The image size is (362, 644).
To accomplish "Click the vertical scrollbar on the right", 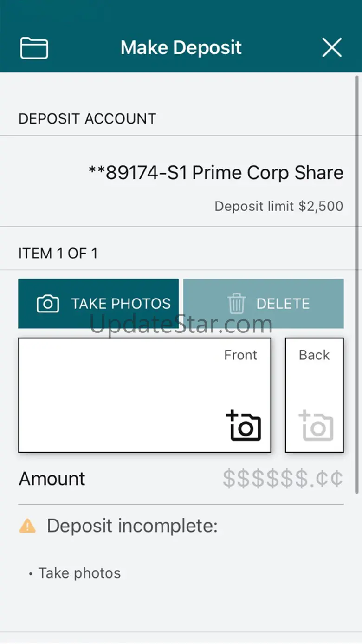I will [x=357, y=279].
